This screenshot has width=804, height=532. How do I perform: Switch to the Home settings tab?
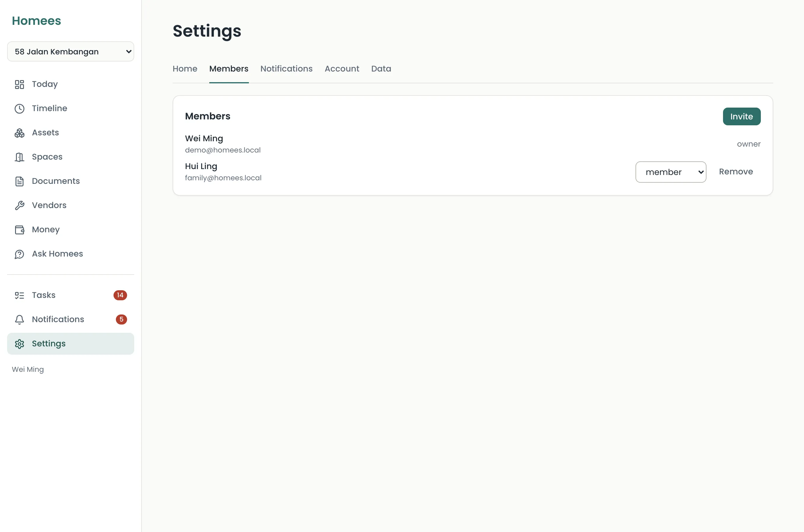point(185,69)
